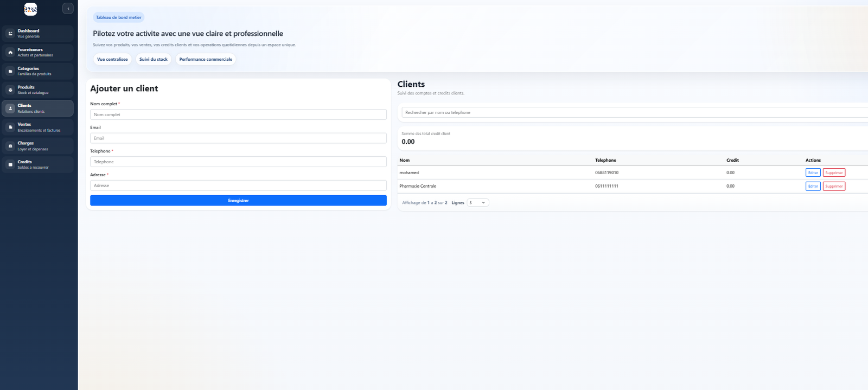The width and height of the screenshot is (868, 390).
Task: Click Supprimer for Pharmacie Centrale
Action: (834, 186)
